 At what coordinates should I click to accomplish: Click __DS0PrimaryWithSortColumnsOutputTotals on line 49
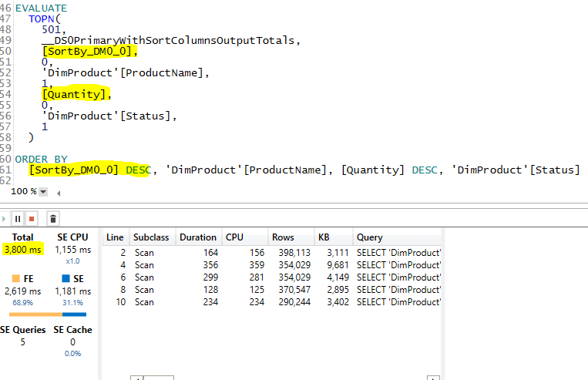pyautogui.click(x=168, y=41)
